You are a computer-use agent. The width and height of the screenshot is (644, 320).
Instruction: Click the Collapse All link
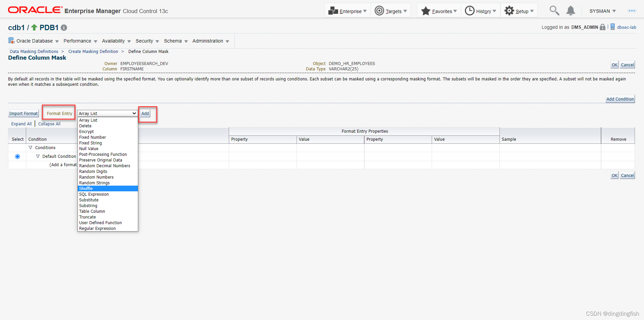pos(49,124)
